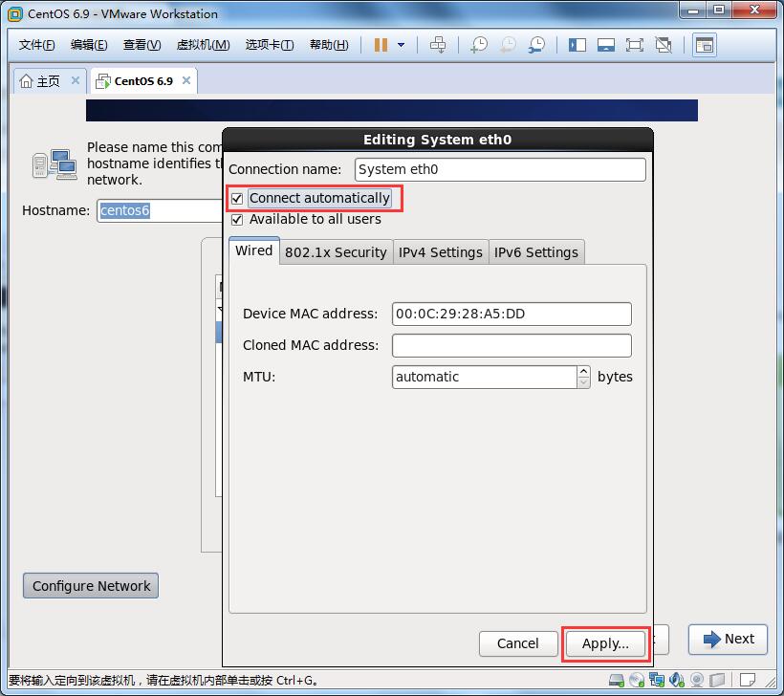
Task: Enter full screen mode icon
Action: [635, 45]
